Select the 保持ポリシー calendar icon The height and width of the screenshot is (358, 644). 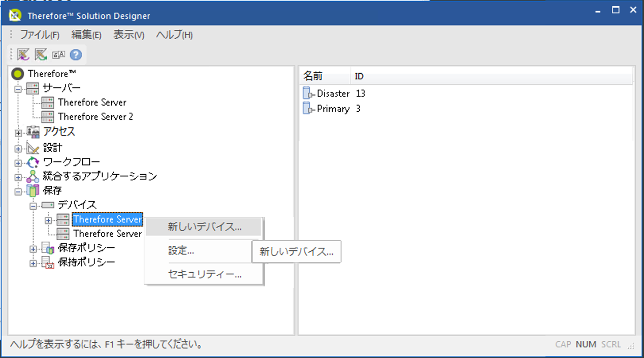(48, 263)
